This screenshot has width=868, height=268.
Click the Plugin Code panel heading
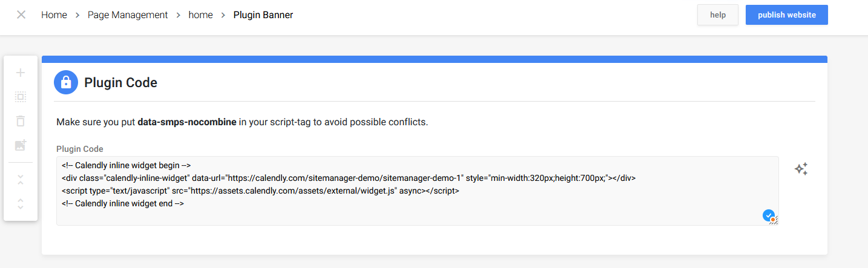tap(120, 82)
